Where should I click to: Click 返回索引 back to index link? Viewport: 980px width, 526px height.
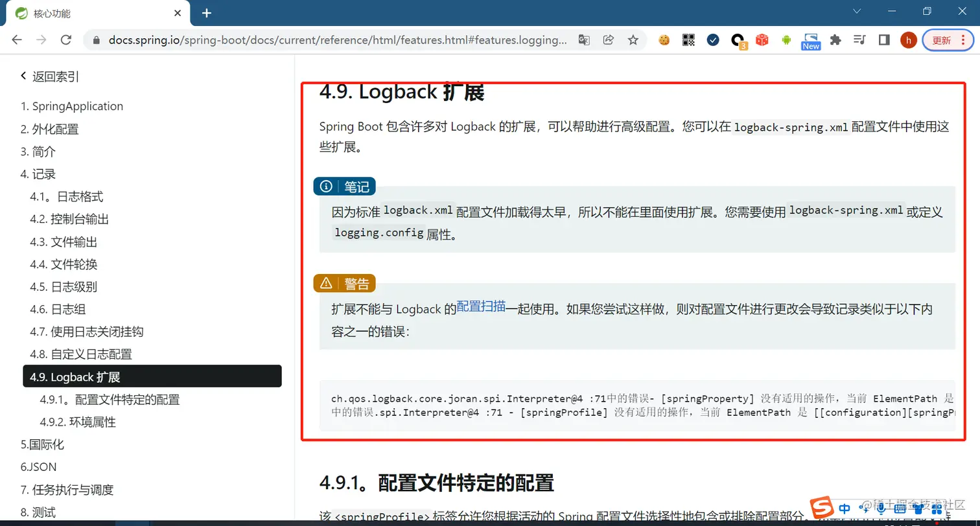(50, 76)
